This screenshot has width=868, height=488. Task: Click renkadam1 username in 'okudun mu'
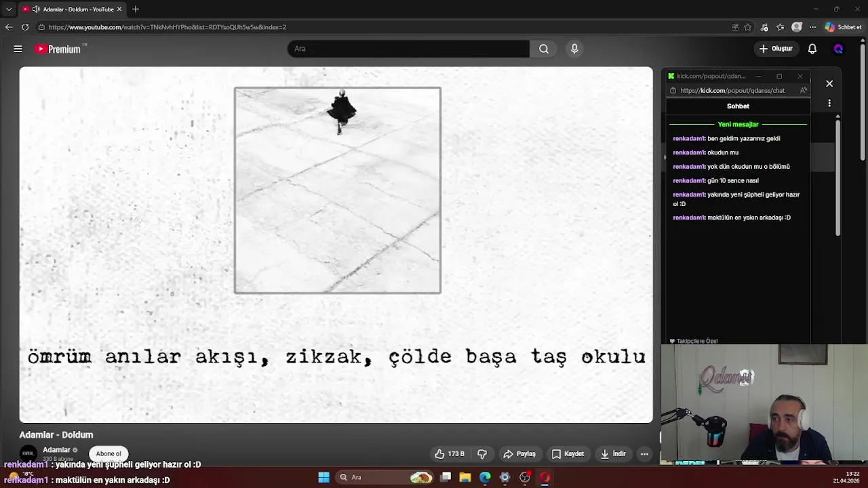point(688,152)
